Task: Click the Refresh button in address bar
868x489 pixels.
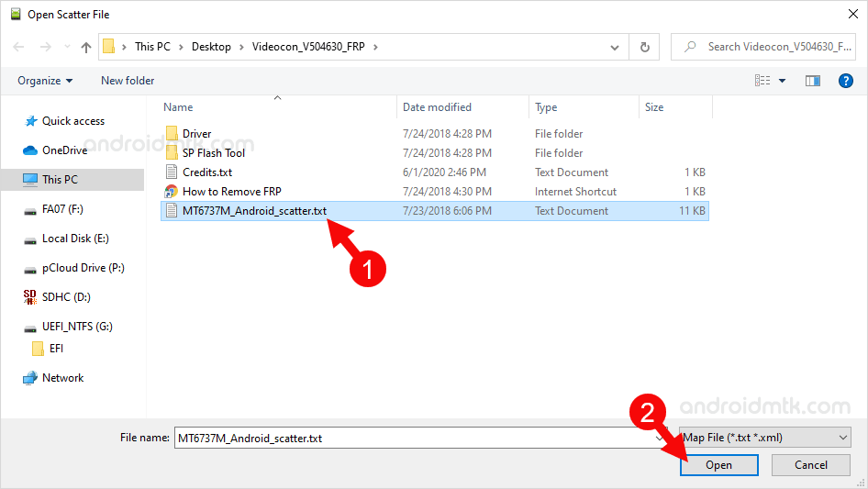Action: pyautogui.click(x=645, y=47)
